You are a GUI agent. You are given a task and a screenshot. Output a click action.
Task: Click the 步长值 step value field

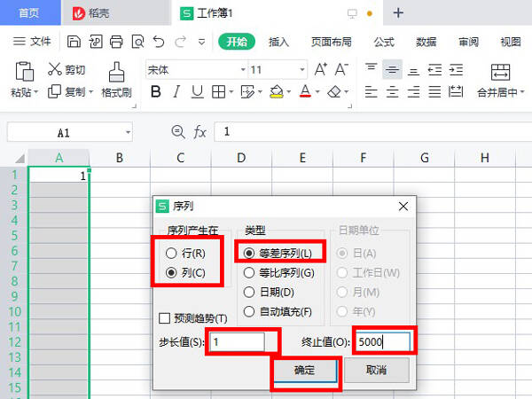click(237, 341)
